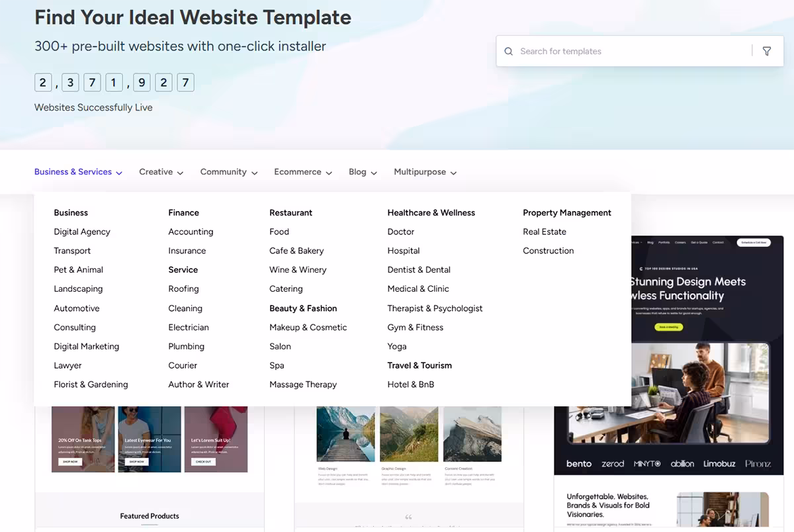Select the Restaurant heading
The image size is (794, 532).
(x=290, y=213)
